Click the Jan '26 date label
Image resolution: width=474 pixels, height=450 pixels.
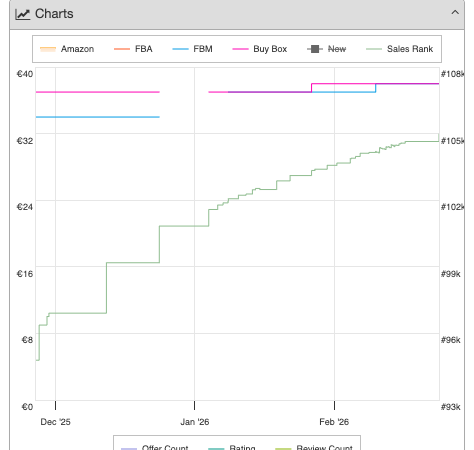[195, 422]
